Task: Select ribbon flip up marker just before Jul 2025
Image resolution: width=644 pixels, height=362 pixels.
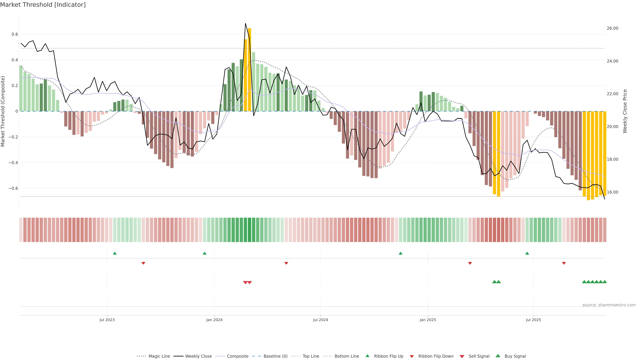Action: click(x=527, y=253)
